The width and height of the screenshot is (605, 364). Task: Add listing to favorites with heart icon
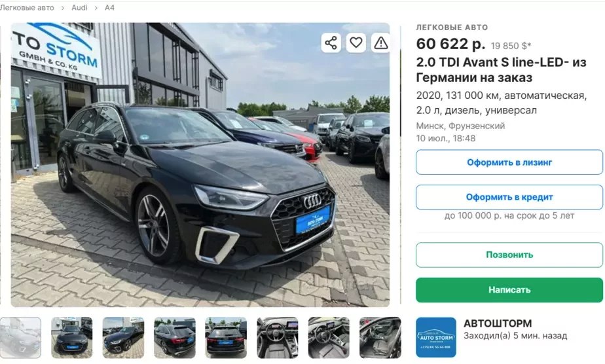coord(356,43)
